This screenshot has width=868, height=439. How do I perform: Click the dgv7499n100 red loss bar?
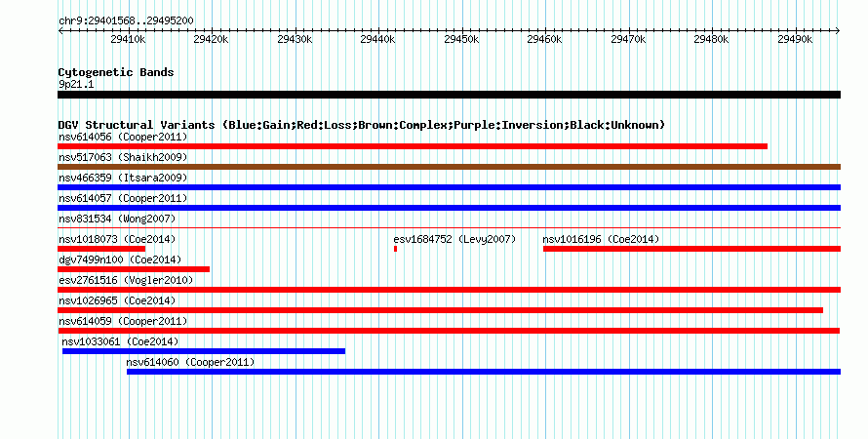pos(134,269)
